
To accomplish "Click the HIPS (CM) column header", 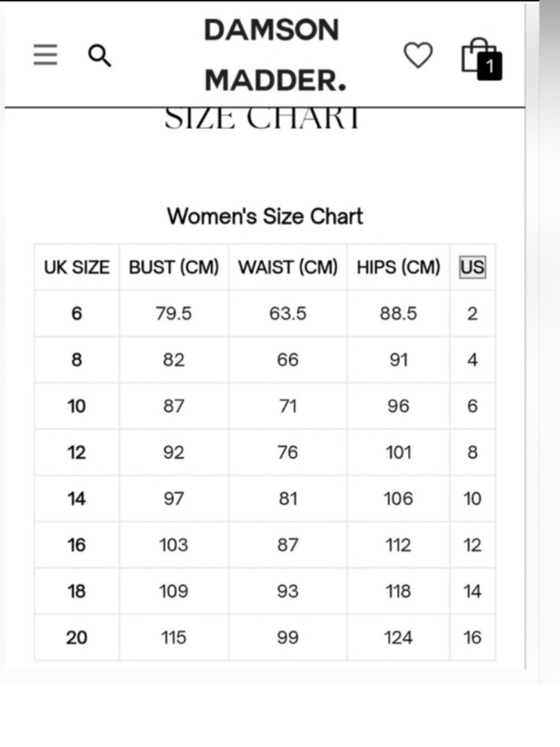I will 399,267.
